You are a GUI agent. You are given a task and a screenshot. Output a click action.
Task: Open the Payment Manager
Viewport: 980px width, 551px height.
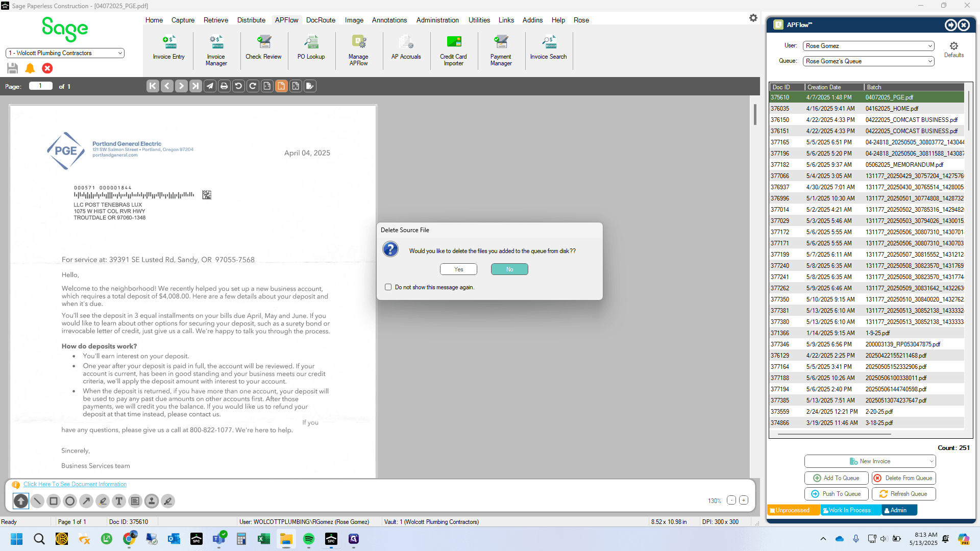pyautogui.click(x=501, y=51)
